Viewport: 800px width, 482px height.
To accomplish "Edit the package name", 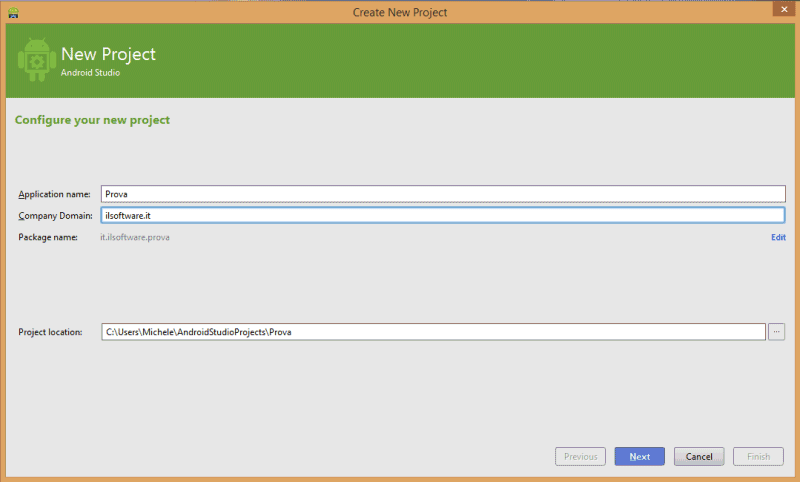I will 778,237.
